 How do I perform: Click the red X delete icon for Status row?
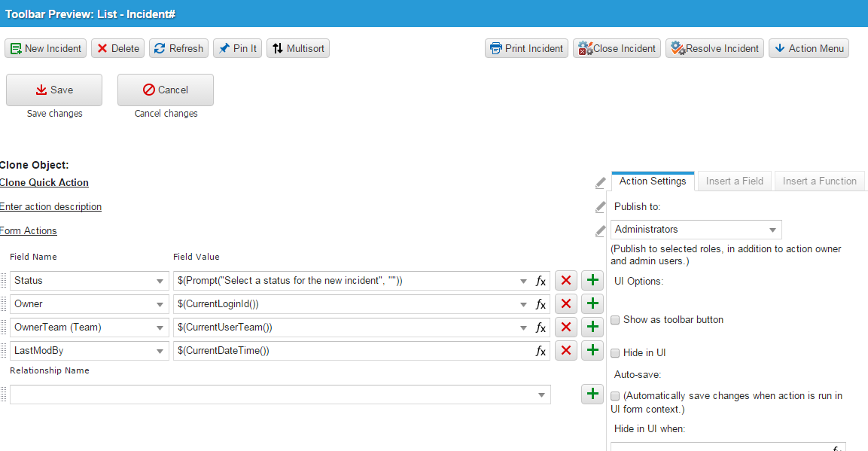coord(566,281)
